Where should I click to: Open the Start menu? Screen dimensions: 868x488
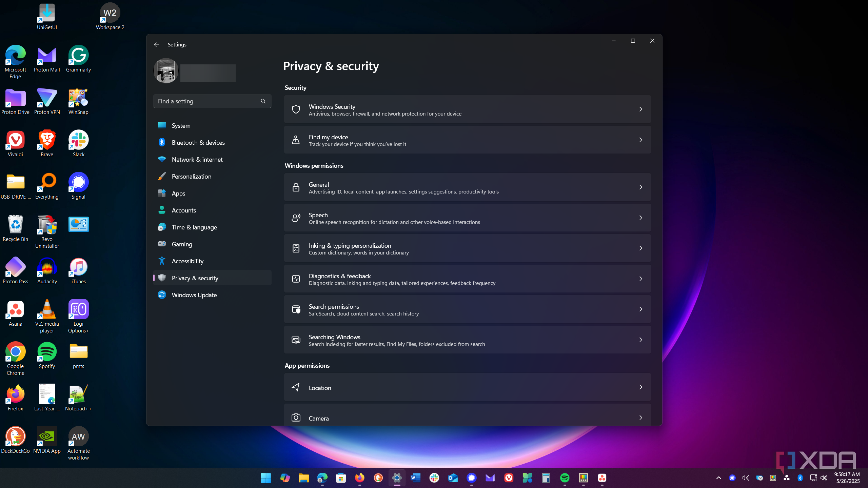(x=266, y=478)
